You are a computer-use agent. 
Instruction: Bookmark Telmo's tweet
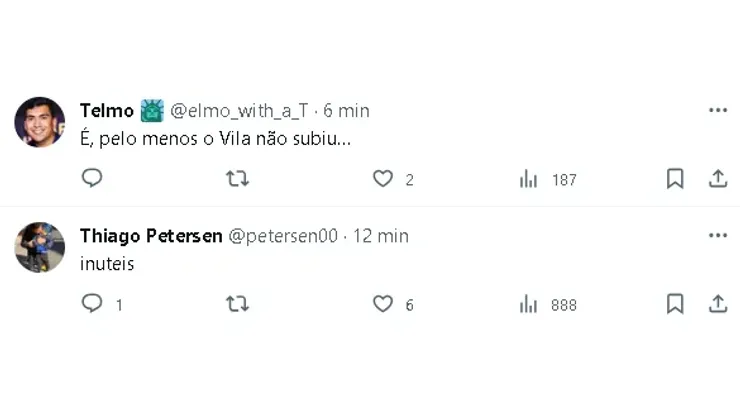click(675, 179)
